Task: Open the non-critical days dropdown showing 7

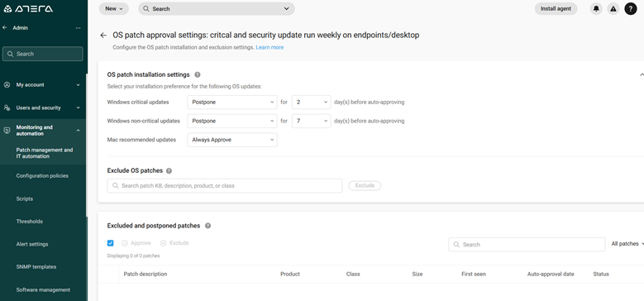Action: [312, 121]
